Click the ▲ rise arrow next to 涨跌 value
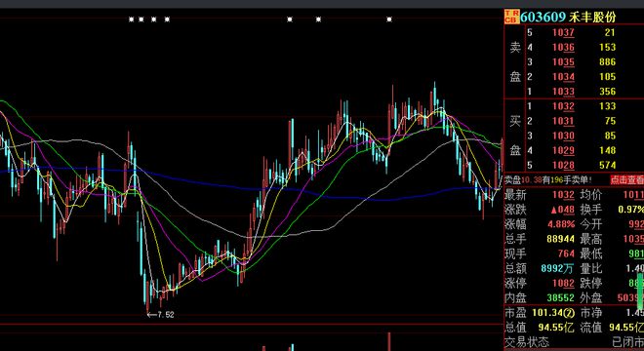The width and height of the screenshot is (644, 351). [x=553, y=210]
